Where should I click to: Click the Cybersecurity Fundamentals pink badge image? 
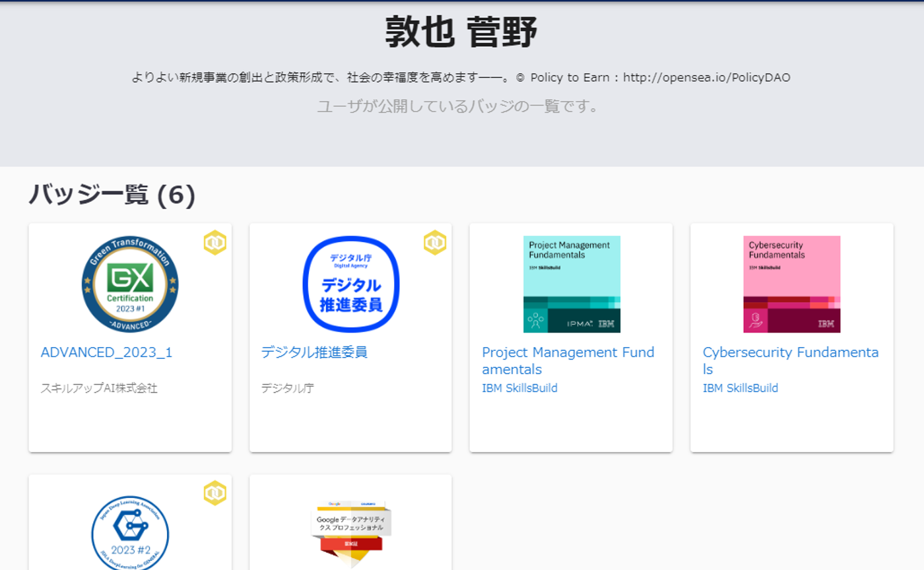[x=791, y=284]
